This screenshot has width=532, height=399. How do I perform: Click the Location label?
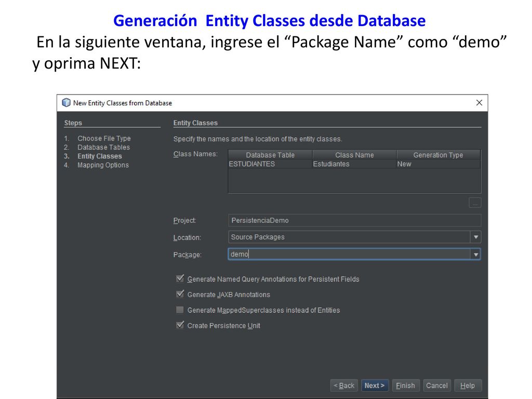point(187,237)
